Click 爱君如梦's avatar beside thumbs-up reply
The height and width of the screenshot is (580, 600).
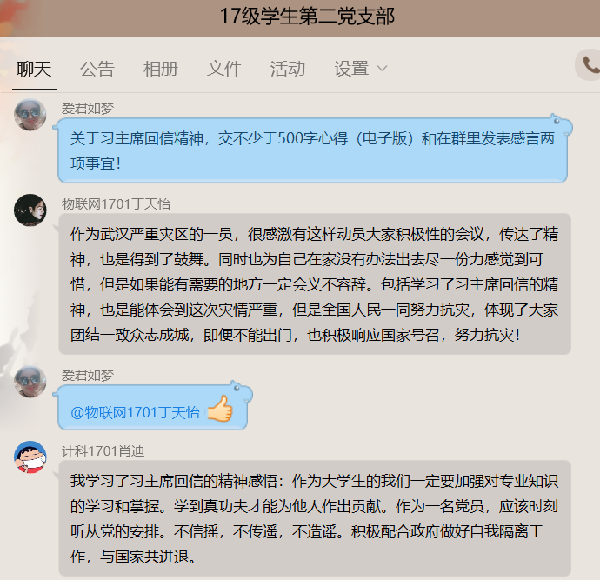(30, 381)
